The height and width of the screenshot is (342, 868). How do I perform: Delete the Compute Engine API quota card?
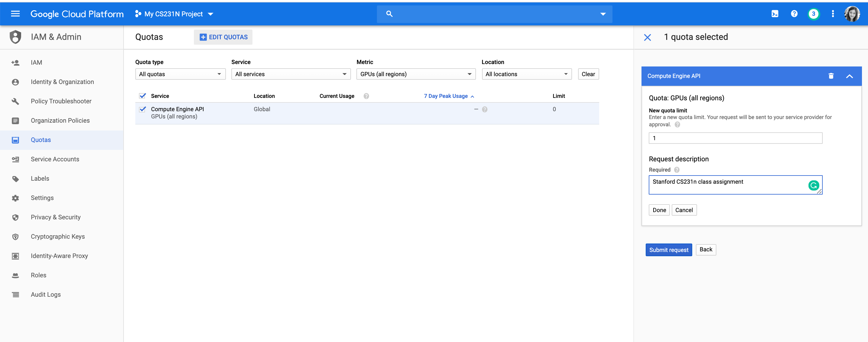[831, 76]
